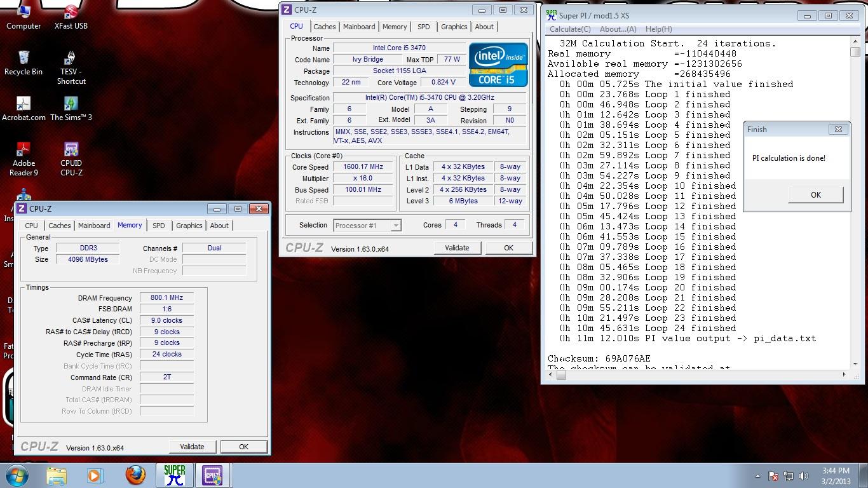Click the volume speaker tray icon
This screenshot has width=868, height=488.
(804, 476)
